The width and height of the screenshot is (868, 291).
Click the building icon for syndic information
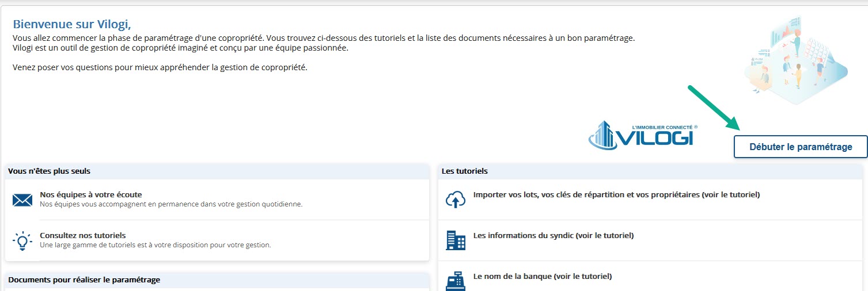click(x=456, y=240)
